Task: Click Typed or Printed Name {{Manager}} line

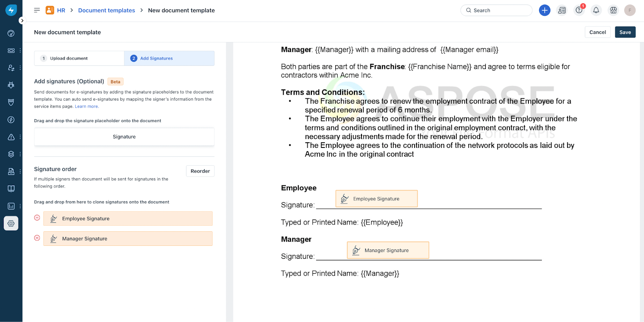Action: point(340,273)
